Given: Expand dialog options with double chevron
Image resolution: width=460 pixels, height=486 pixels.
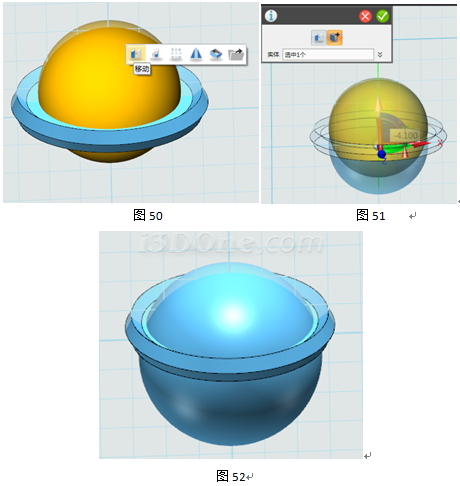Looking at the screenshot, I should point(380,54).
